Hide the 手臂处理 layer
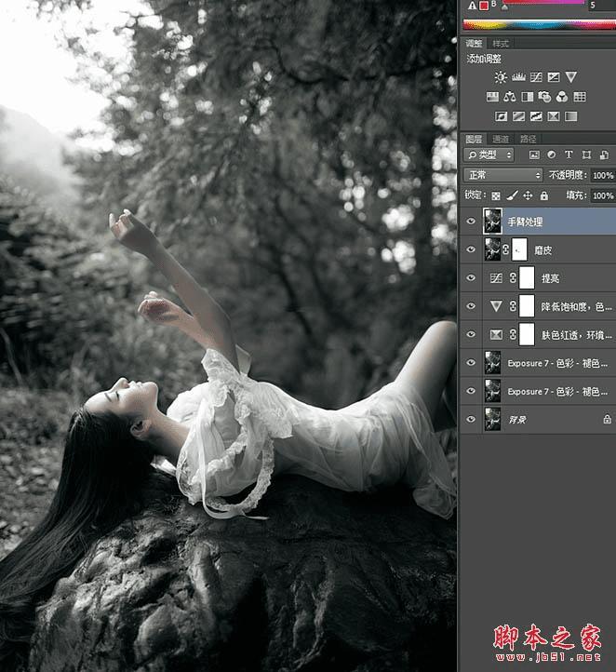The width and height of the screenshot is (616, 672). coord(471,222)
